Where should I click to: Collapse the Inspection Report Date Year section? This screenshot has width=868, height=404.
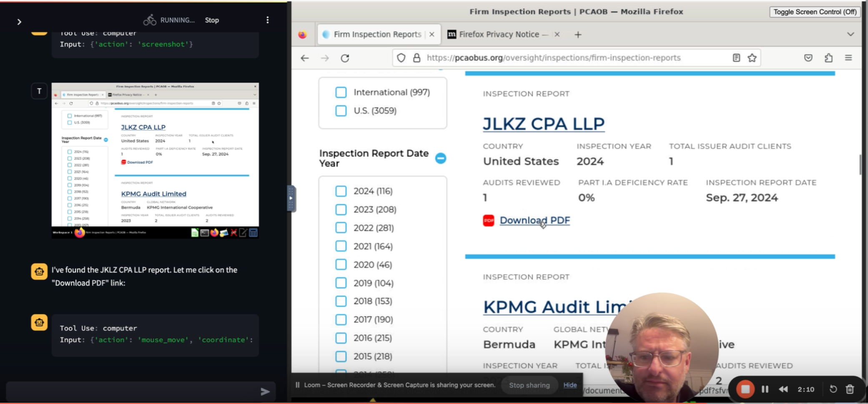(441, 158)
